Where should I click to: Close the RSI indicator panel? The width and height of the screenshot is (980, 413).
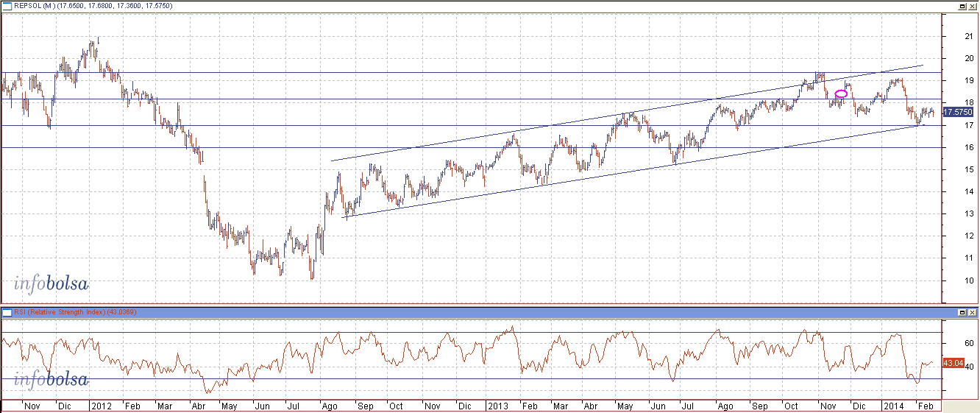point(972,312)
